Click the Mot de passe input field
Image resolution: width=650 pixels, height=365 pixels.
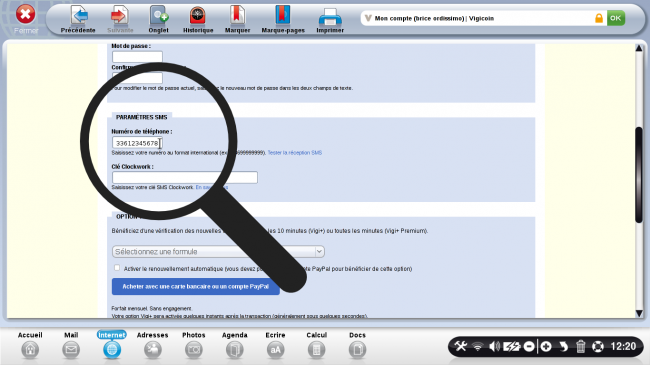[137, 56]
